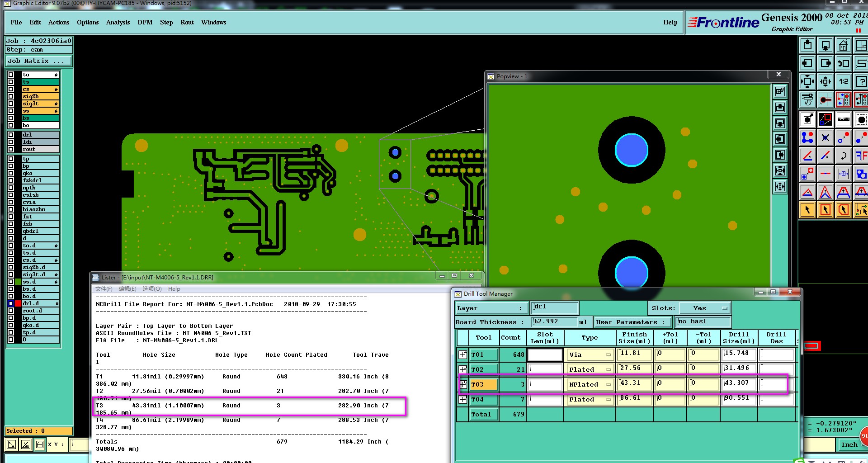The width and height of the screenshot is (868, 463).
Task: Enable the checkbox for layer rout
Action: coord(11,149)
